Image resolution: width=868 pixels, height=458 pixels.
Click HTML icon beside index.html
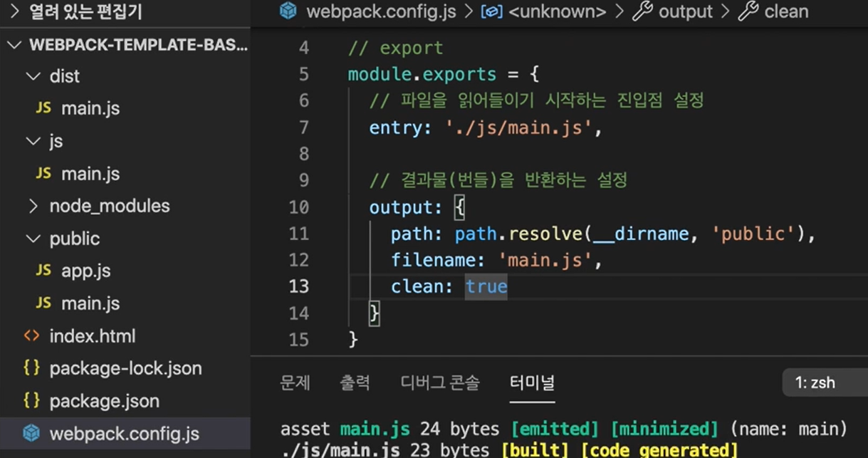[x=31, y=335]
